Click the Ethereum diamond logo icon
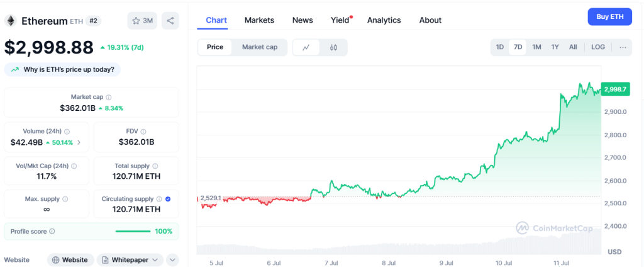This screenshot has height=267, width=644. [10, 21]
